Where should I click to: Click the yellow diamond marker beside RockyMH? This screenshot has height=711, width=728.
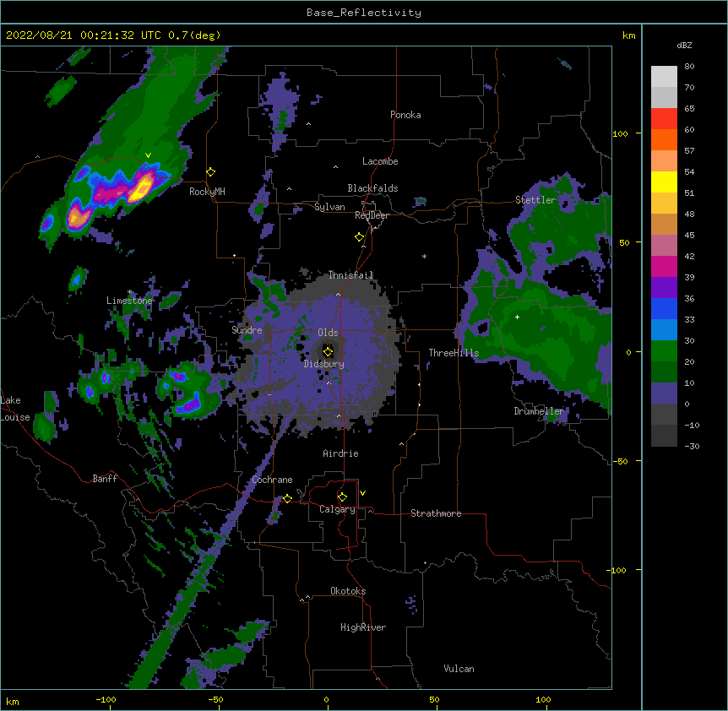(x=211, y=172)
